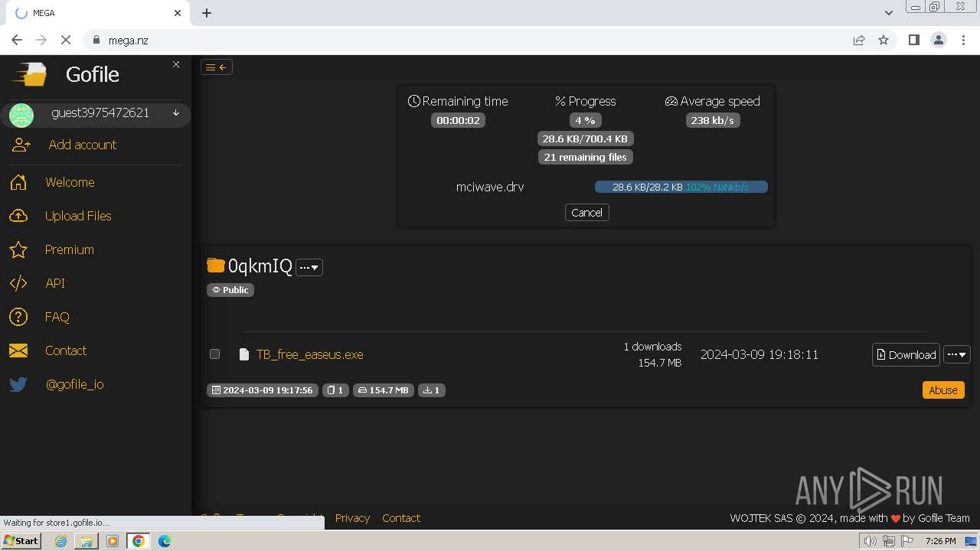Close the Gofile sidebar with X

tap(176, 64)
